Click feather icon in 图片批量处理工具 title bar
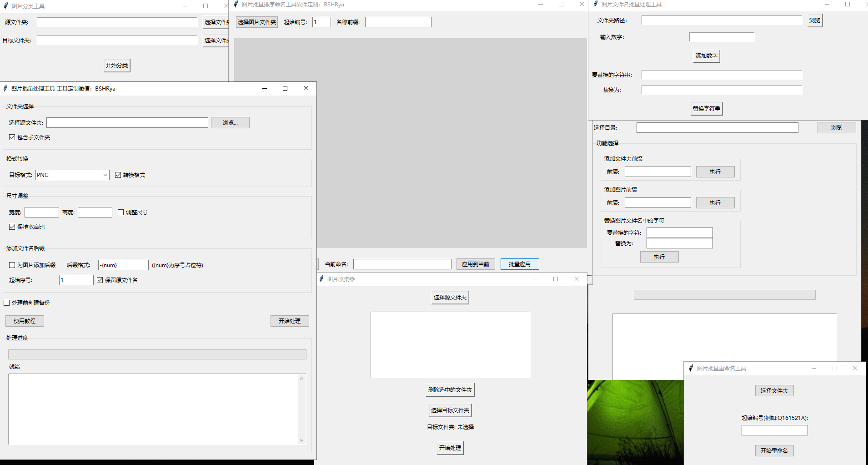This screenshot has width=868, height=465. tap(5, 88)
